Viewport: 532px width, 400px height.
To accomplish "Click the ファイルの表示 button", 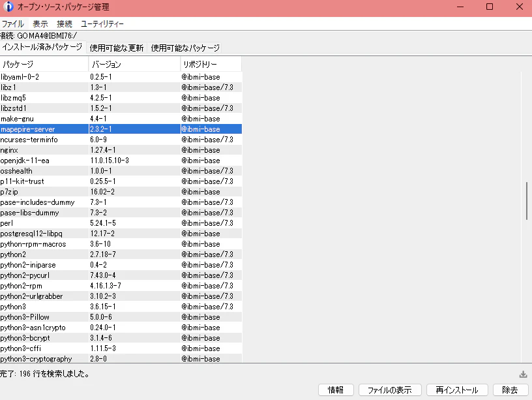I will click(x=390, y=390).
